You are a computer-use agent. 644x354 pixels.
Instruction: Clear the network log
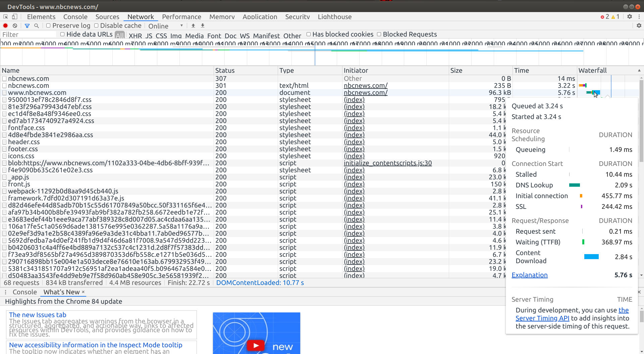click(x=15, y=25)
